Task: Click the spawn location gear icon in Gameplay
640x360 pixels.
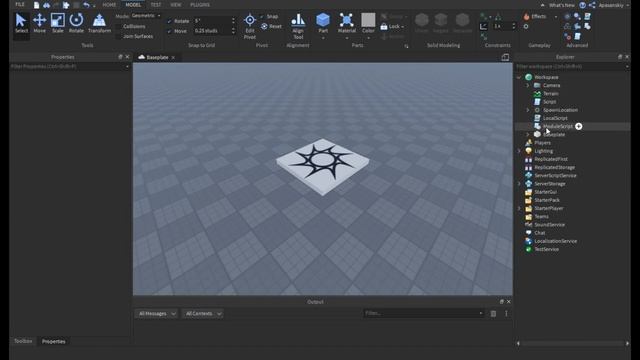Action: tap(526, 27)
